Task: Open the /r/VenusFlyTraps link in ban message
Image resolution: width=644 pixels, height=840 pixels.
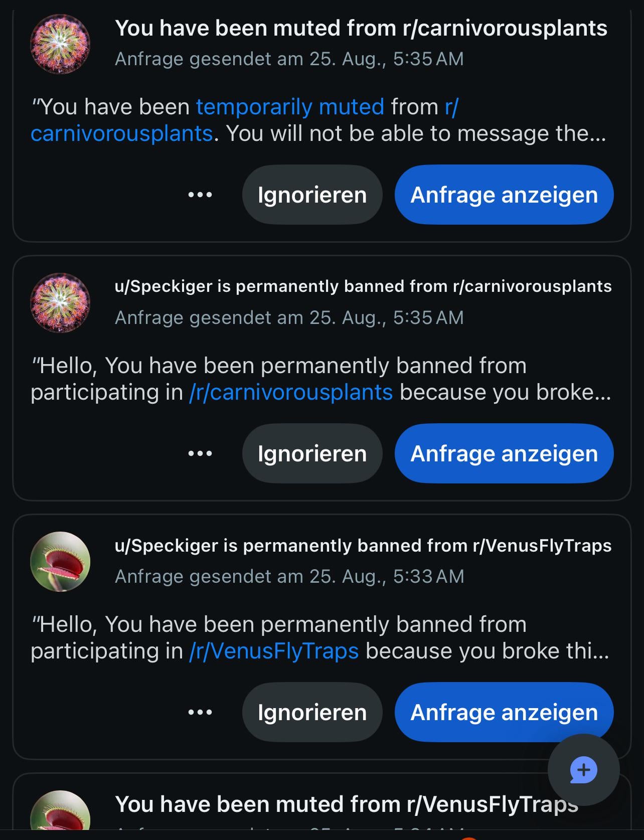Action: coord(274,651)
